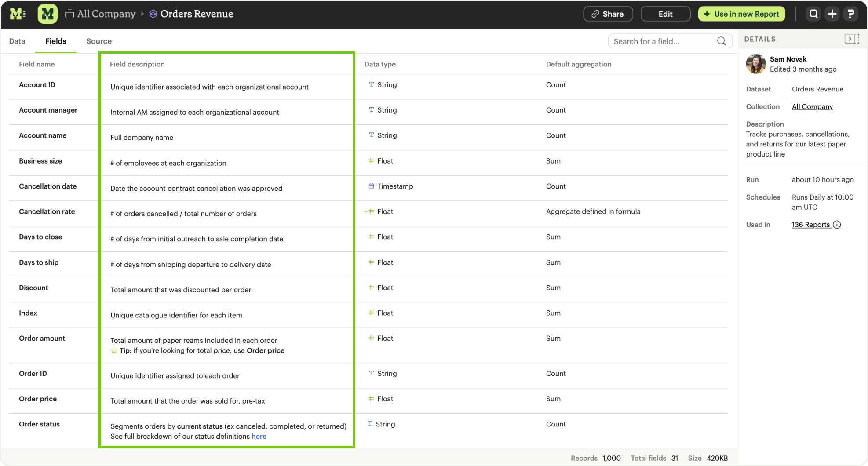The width and height of the screenshot is (868, 466).
Task: Select the Fields tab
Action: (56, 41)
